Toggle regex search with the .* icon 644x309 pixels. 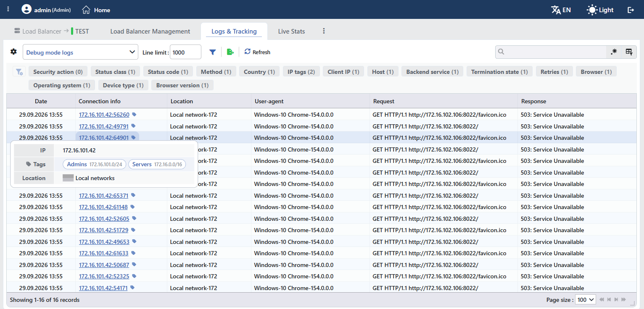614,52
